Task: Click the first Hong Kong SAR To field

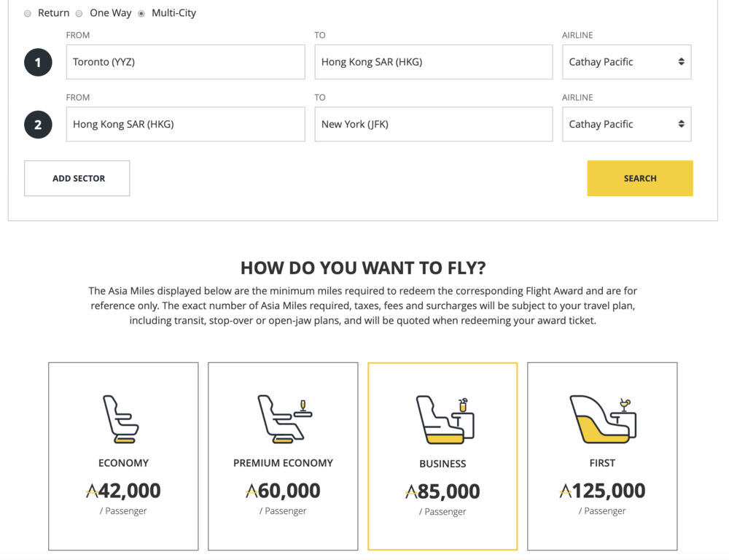Action: [433, 62]
